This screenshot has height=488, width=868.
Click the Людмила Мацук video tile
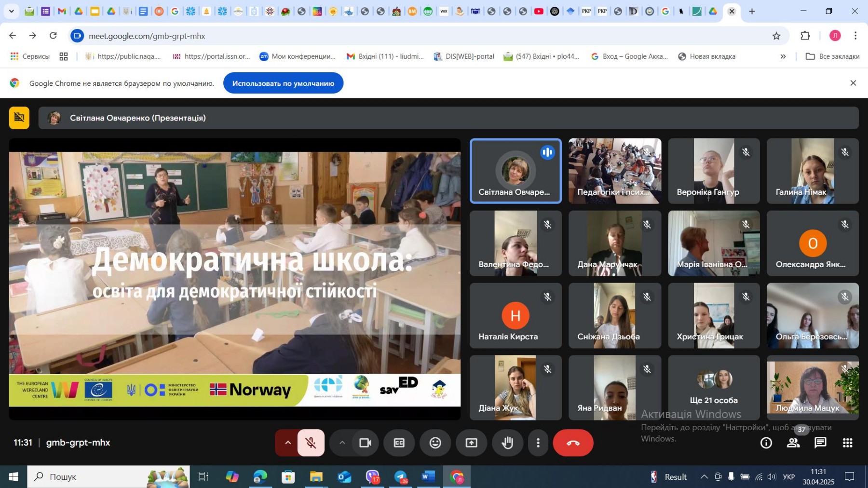[813, 388]
